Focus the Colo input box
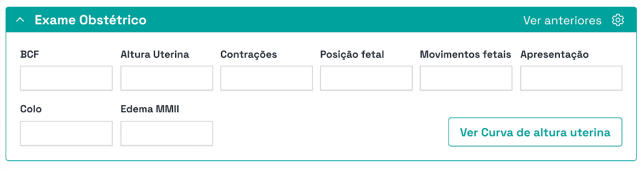Image resolution: width=644 pixels, height=170 pixels. (x=66, y=133)
